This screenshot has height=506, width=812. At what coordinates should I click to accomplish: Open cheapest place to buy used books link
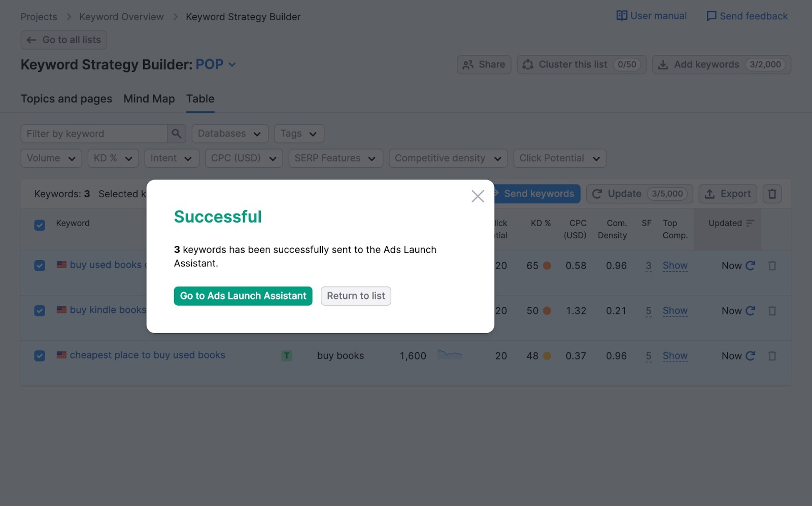(147, 355)
